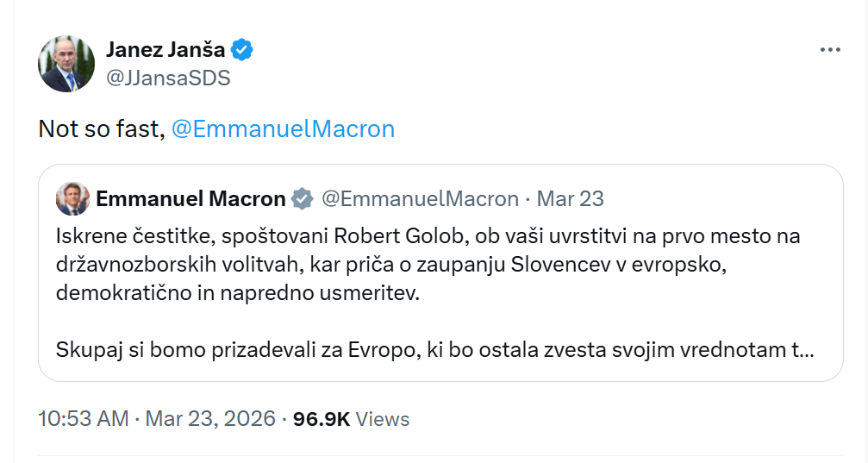Click the Views label next to 96.9K

(383, 419)
